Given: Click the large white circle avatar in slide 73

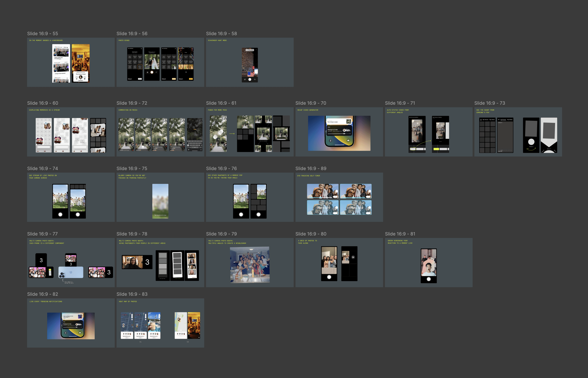Looking at the screenshot, I should click(531, 142).
